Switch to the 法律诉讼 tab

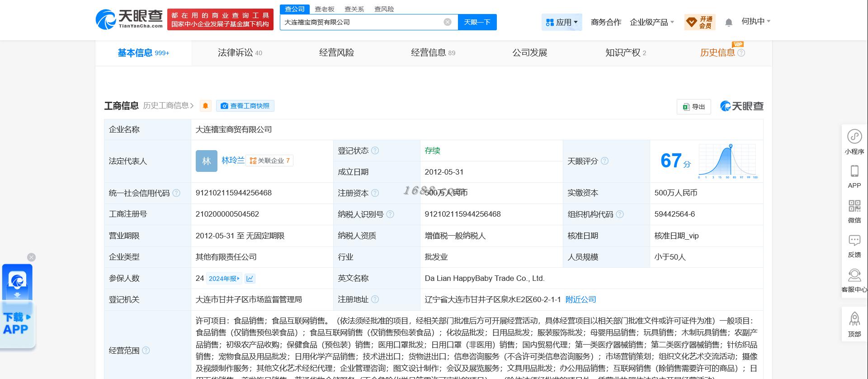(240, 53)
